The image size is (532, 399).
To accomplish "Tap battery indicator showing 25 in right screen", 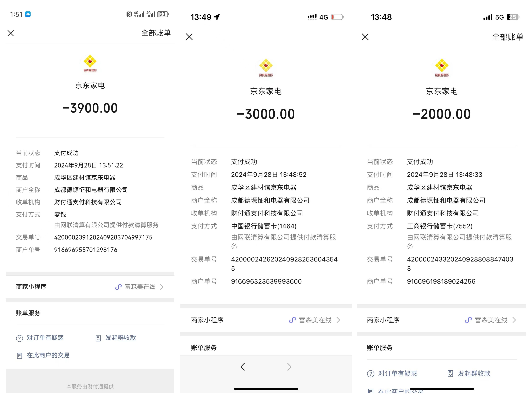I will tap(513, 17).
